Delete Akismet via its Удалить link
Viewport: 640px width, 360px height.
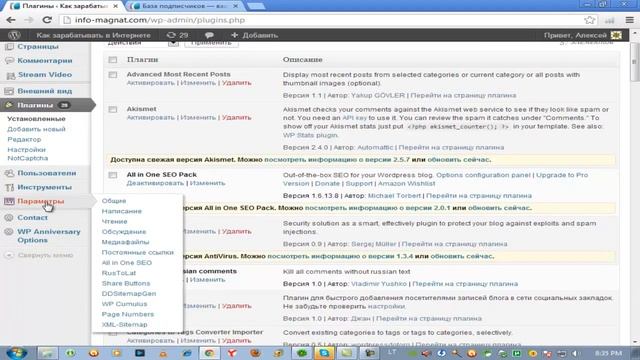(236, 118)
